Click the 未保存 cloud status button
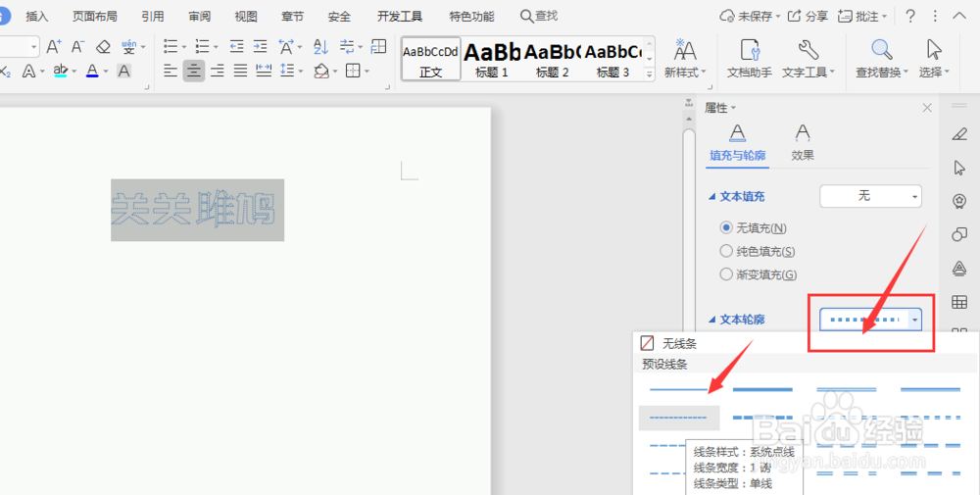 [x=750, y=17]
